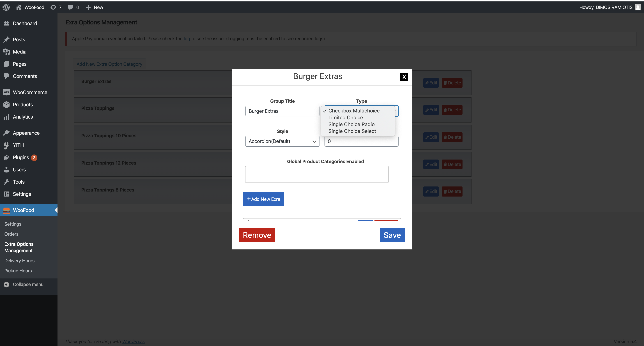Click the Analytics bar chart icon
Viewport: 644px width, 346px height.
click(x=6, y=117)
